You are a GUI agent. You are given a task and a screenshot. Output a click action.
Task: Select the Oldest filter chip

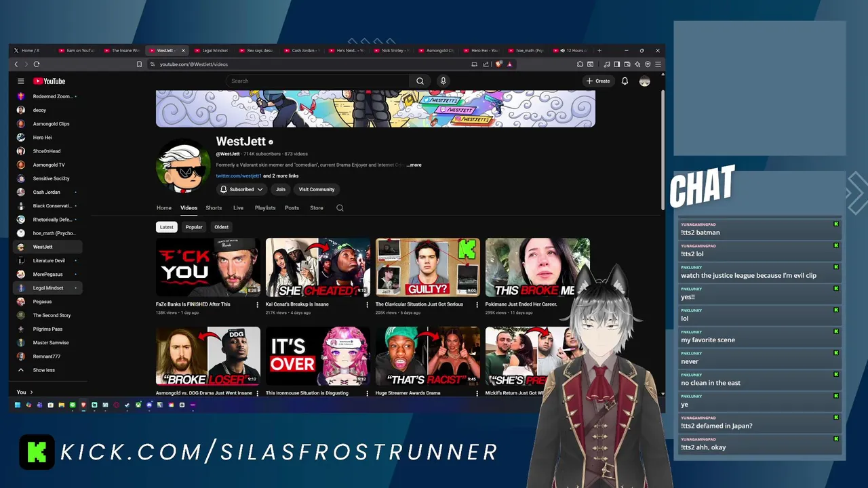click(221, 227)
